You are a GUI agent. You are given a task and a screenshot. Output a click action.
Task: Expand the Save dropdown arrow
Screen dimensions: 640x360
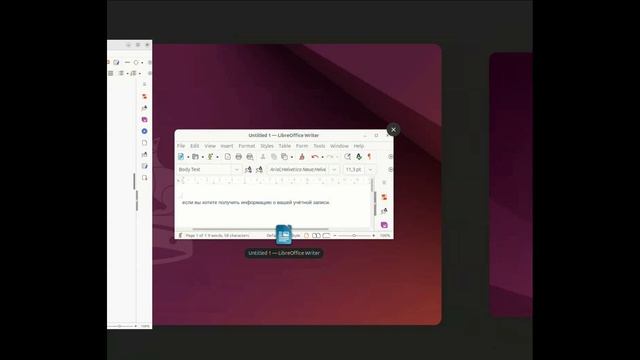click(218, 157)
